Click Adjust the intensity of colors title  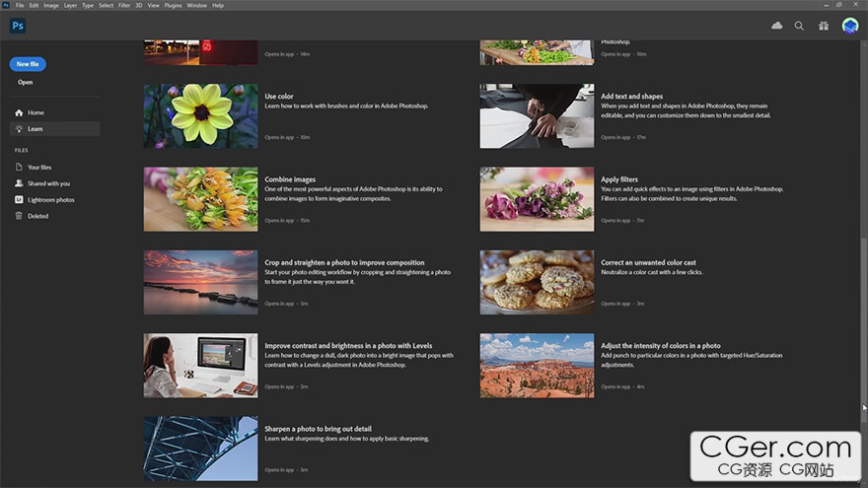click(661, 346)
